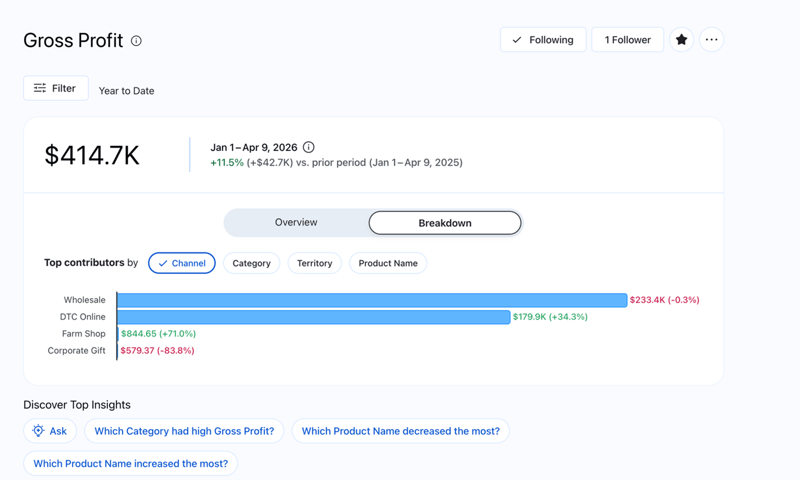Ask which Category had high Gross Profit
The height and width of the screenshot is (480, 800).
coord(184,431)
